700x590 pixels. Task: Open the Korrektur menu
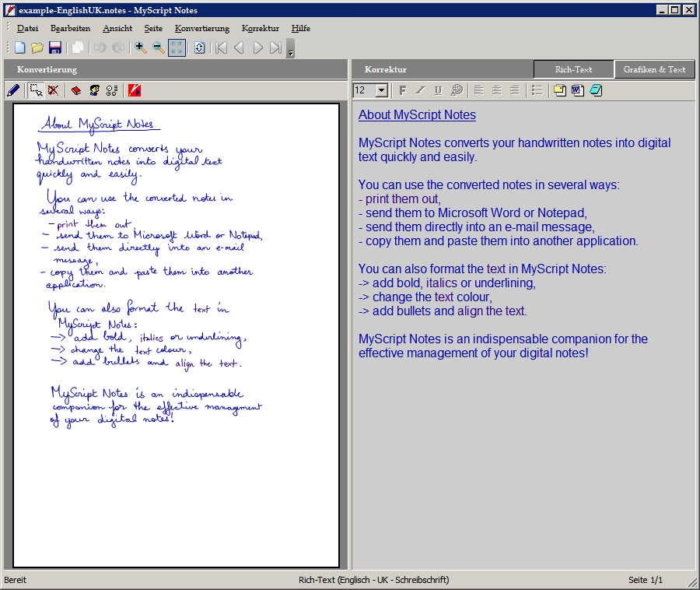point(261,28)
